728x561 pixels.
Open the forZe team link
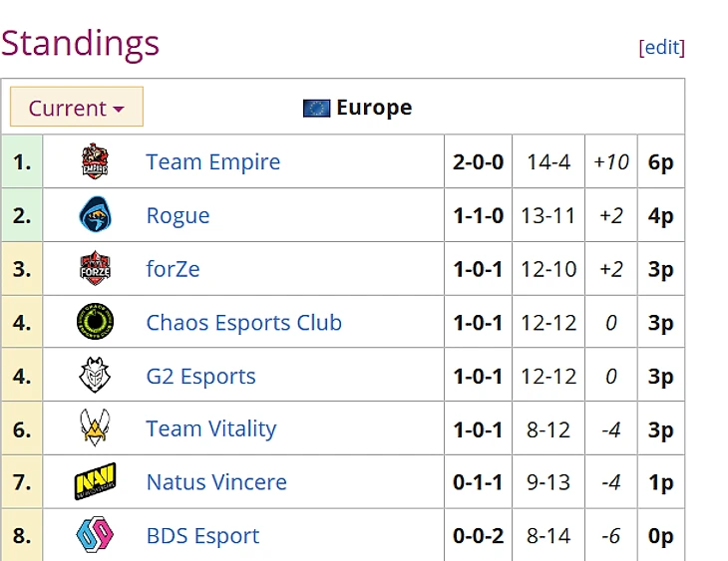tap(173, 269)
